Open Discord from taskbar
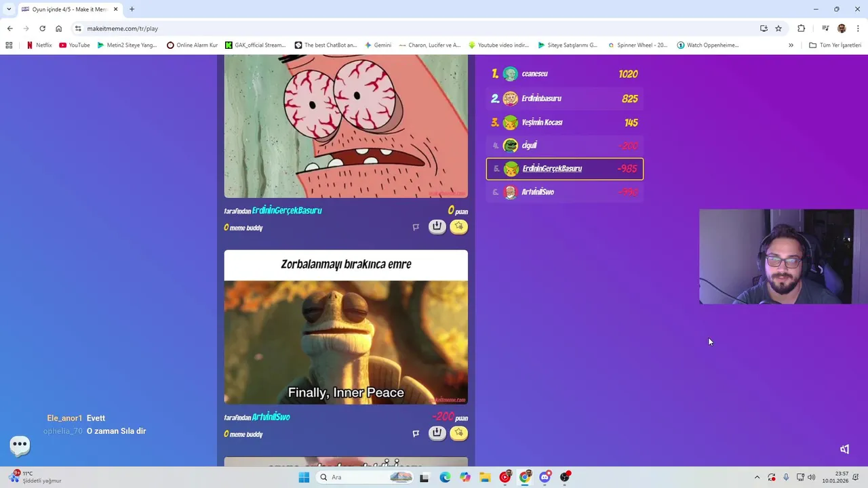The height and width of the screenshot is (488, 868). 545,477
